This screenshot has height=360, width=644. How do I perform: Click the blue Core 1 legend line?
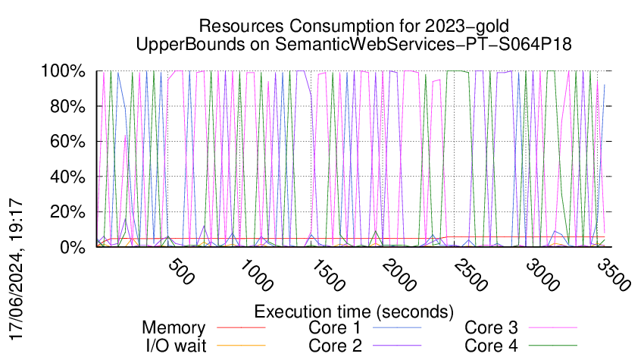tap(397, 328)
